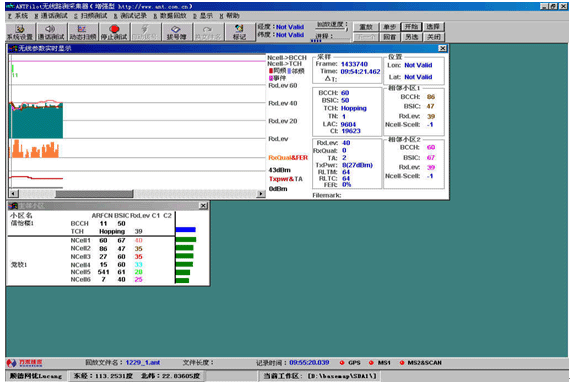Click the 标记 marker toolbar icon

click(x=239, y=32)
